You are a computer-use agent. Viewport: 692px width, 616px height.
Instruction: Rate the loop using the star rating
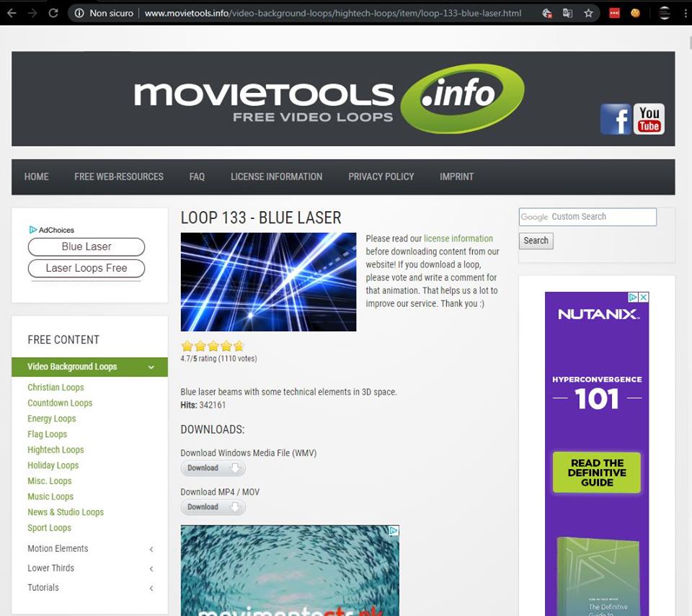click(213, 346)
